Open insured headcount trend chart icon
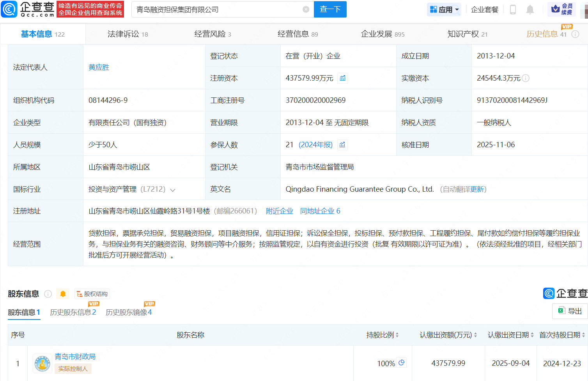The width and height of the screenshot is (588, 381). pyautogui.click(x=342, y=145)
